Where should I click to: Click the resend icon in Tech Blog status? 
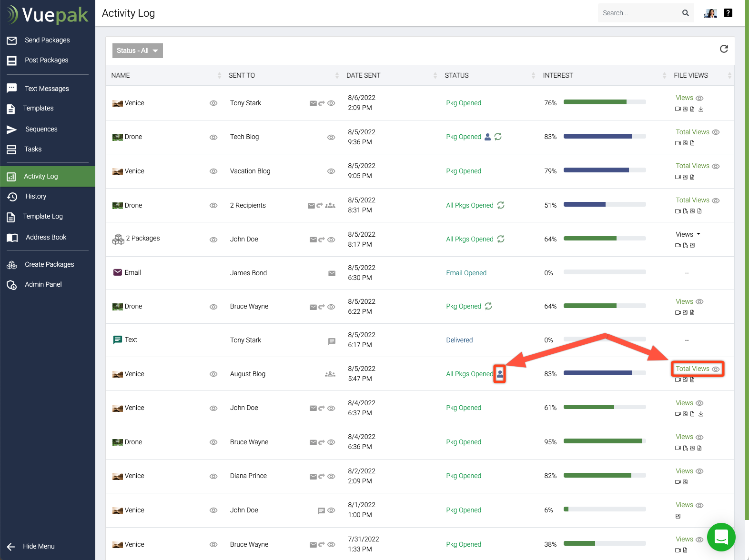(498, 137)
